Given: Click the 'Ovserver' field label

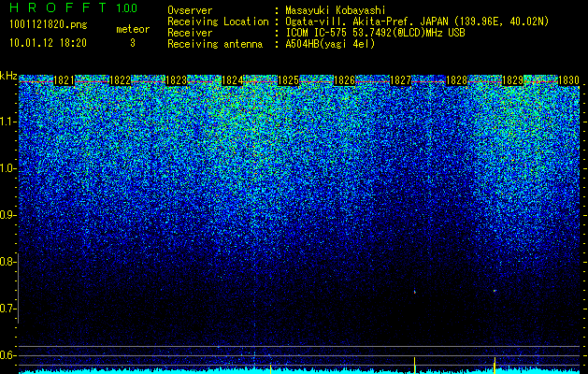Looking at the screenshot, I should (x=190, y=11).
